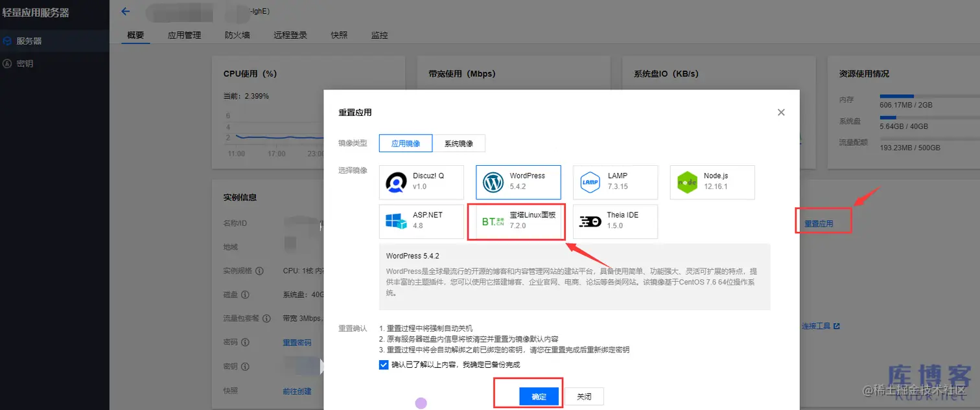Choose the WordPress 5.4.2 image card

tap(519, 182)
